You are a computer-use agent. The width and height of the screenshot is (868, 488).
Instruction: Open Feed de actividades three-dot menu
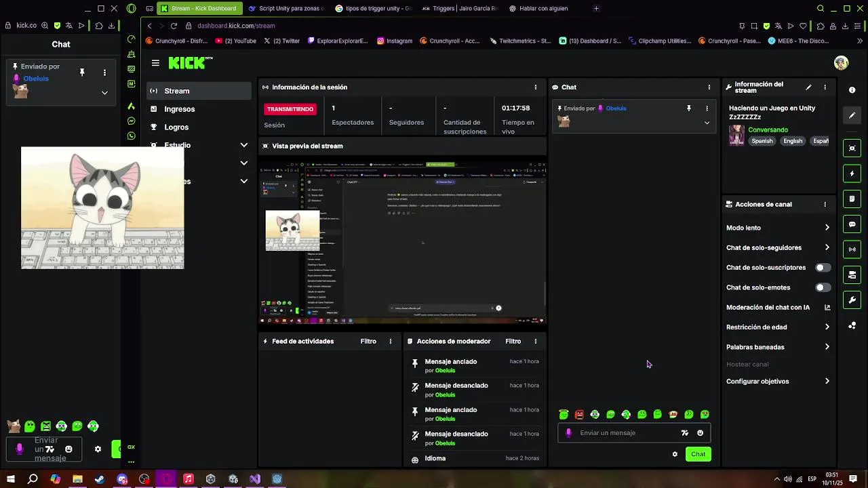(390, 342)
